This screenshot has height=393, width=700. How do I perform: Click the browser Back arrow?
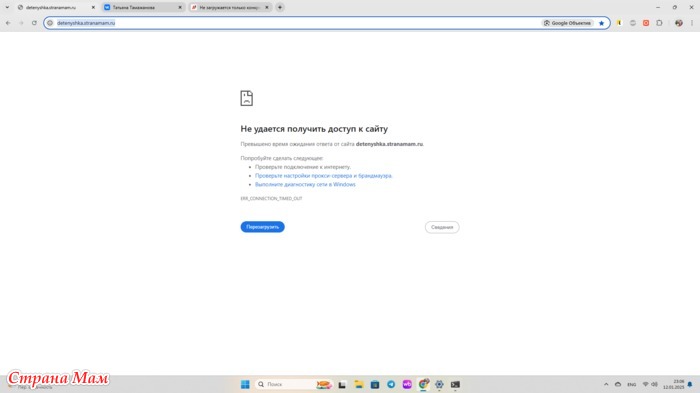[x=8, y=23]
